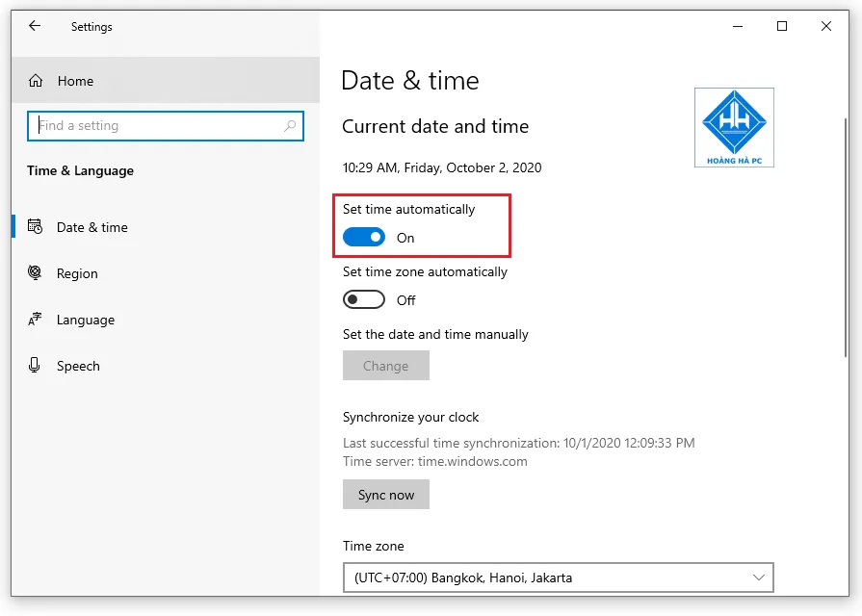
Task: Select Language in the sidebar
Action: pyautogui.click(x=85, y=320)
